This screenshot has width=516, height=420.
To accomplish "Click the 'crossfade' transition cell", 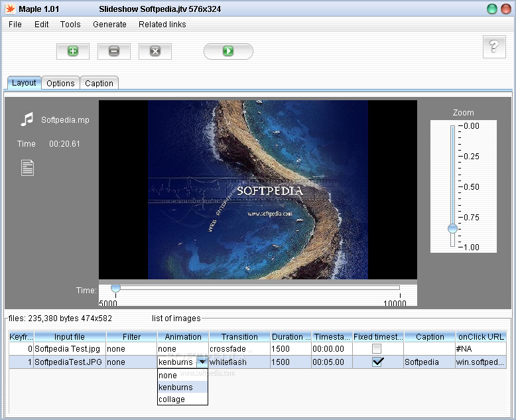I will point(239,348).
